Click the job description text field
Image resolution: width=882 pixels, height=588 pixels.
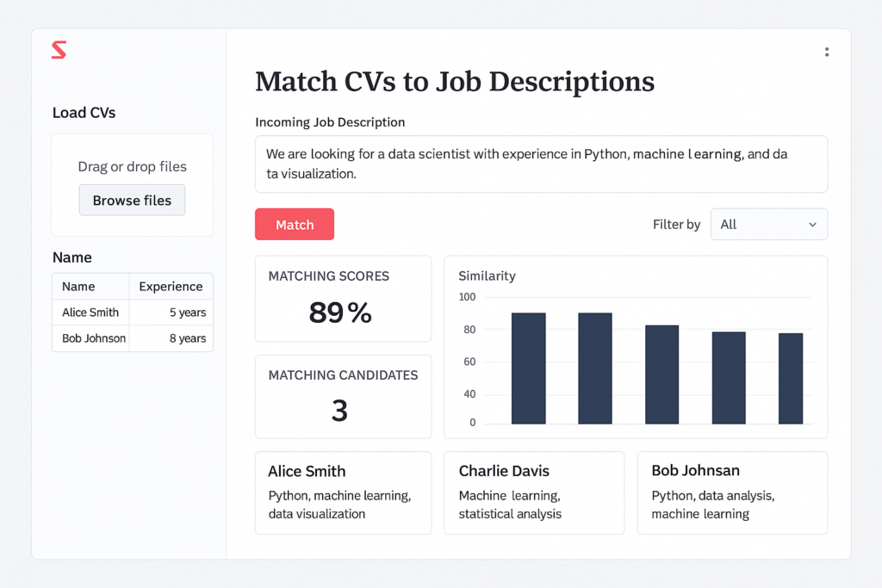(x=541, y=164)
